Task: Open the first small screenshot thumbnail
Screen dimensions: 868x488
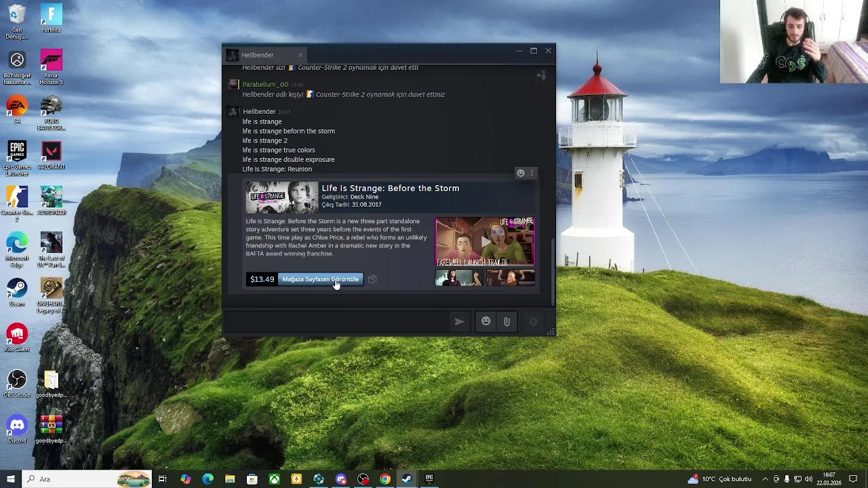Action: click(459, 277)
